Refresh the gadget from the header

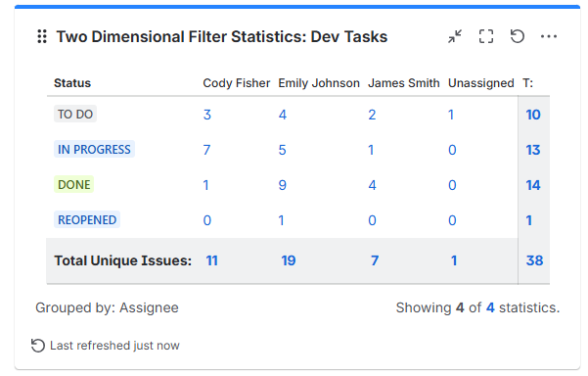(518, 36)
